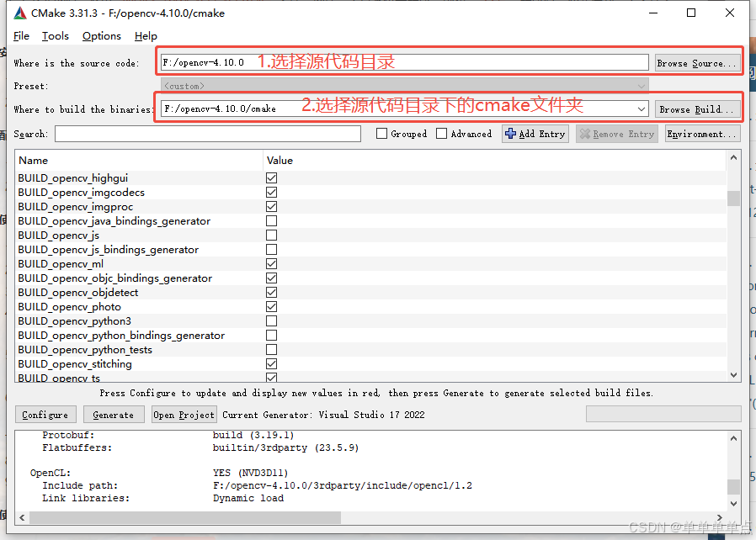Click Current Generator Visual Studio 17 2022 text
756x540 pixels.
pyautogui.click(x=323, y=415)
